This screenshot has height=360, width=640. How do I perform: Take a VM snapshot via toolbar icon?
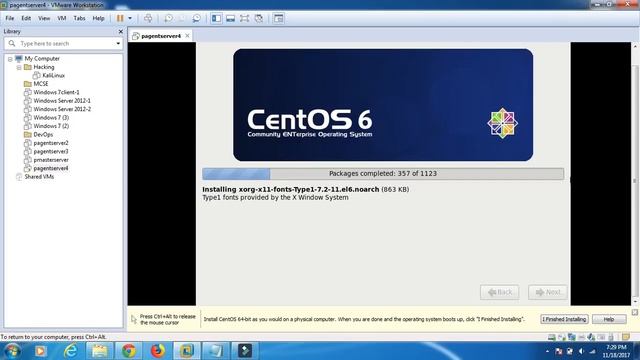[168, 18]
